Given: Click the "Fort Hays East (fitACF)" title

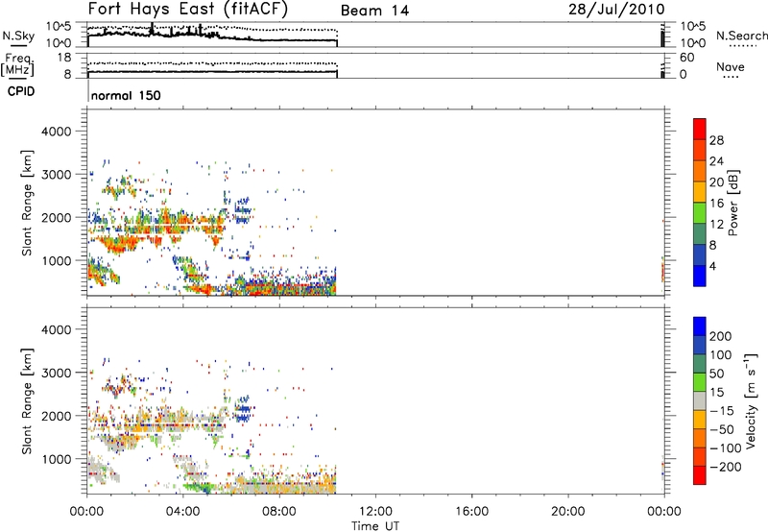Looking at the screenshot, I should point(187,9).
